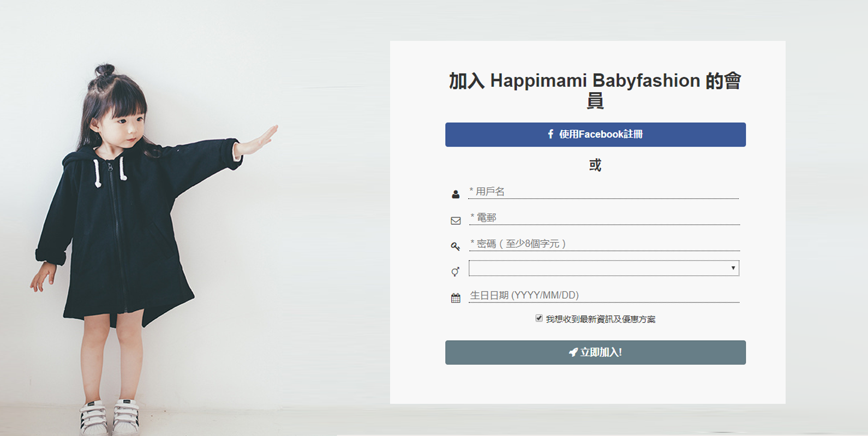Uncheck the newsletter subscription checkbox
The height and width of the screenshot is (436, 868).
point(539,318)
